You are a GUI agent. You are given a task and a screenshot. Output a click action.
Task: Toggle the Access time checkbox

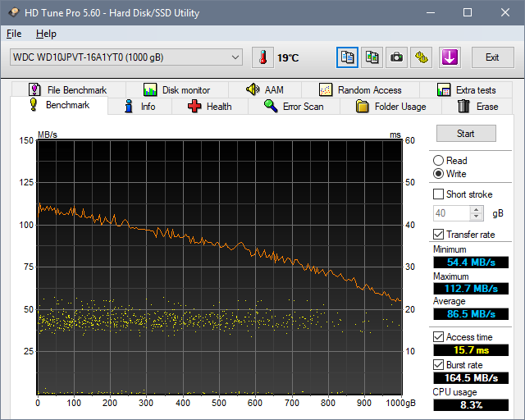click(x=438, y=336)
